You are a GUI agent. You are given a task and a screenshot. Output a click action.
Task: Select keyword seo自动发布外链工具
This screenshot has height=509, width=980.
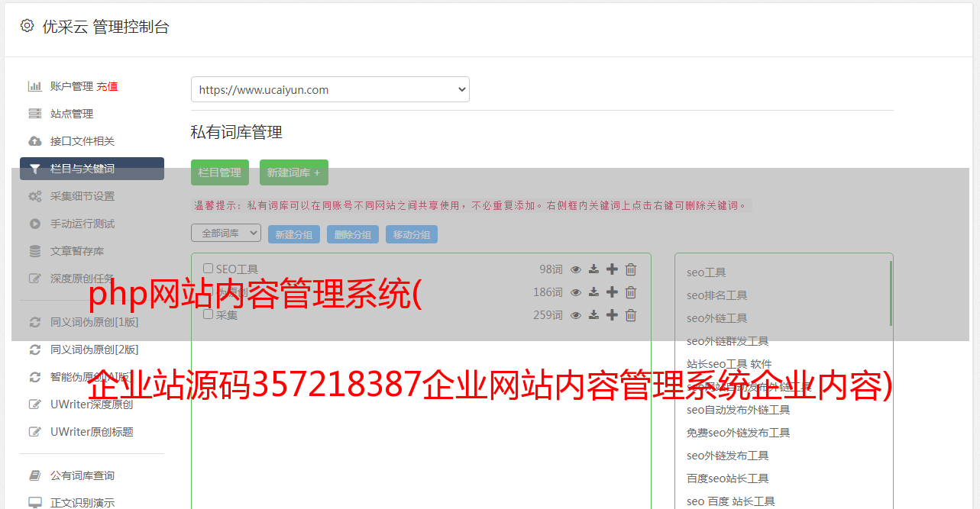point(738,410)
